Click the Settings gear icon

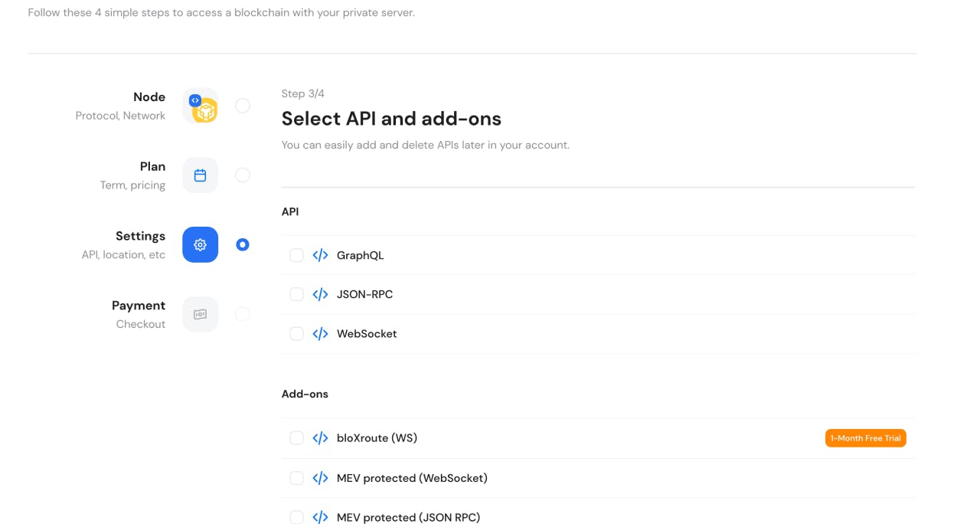[200, 244]
